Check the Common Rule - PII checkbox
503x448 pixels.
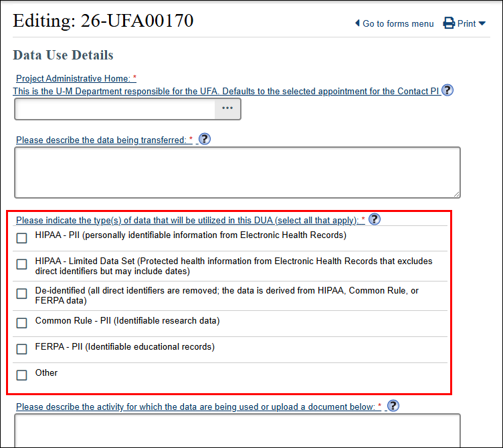pyautogui.click(x=22, y=323)
